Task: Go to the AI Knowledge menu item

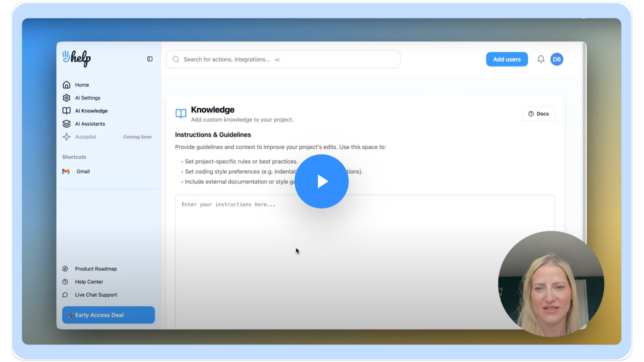Action: tap(91, 111)
